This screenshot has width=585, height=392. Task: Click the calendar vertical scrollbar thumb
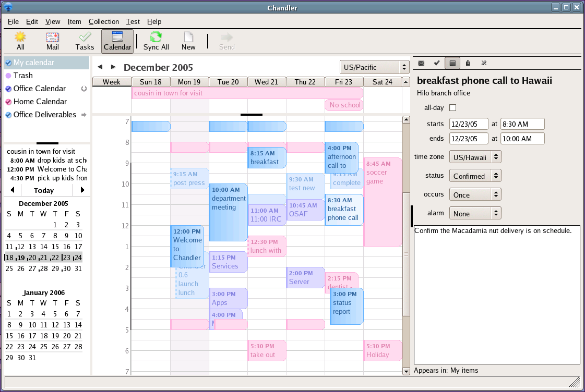tap(407, 254)
